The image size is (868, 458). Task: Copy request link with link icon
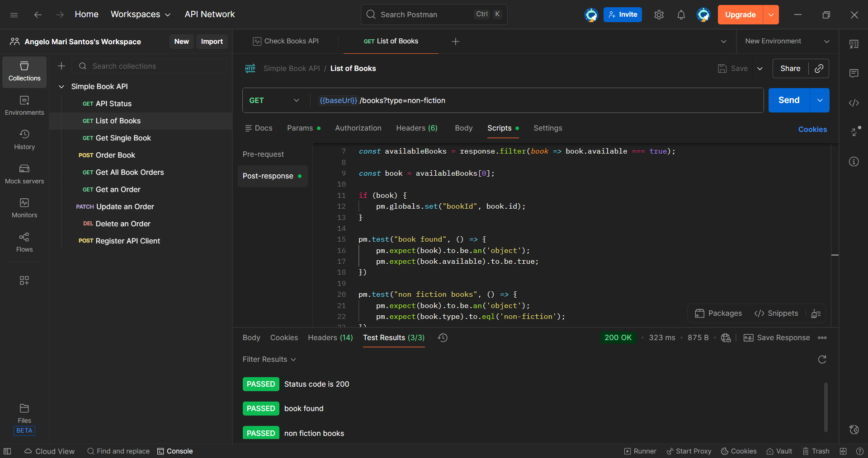[819, 69]
